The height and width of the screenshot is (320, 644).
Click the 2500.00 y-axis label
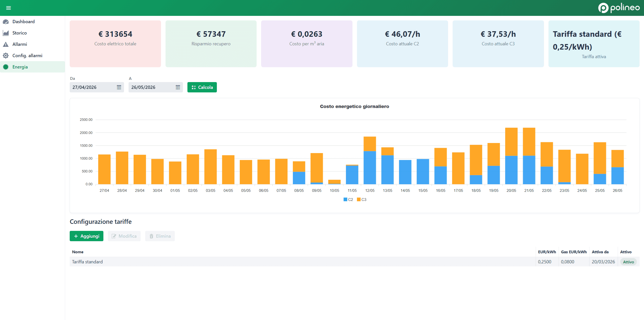click(86, 120)
